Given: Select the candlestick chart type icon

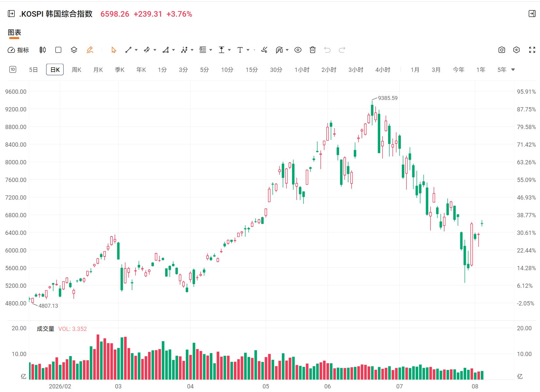Looking at the screenshot, I should [42, 50].
